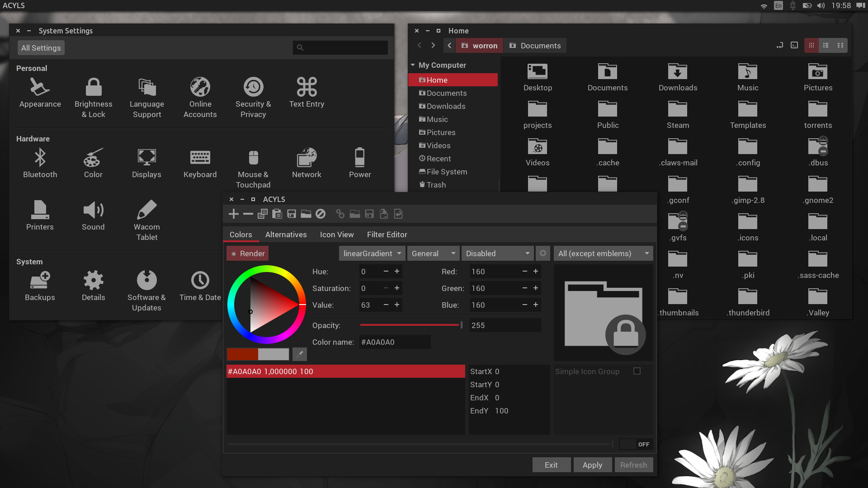This screenshot has width=868, height=488.
Task: Switch to the Alternatives tab
Action: 286,235
